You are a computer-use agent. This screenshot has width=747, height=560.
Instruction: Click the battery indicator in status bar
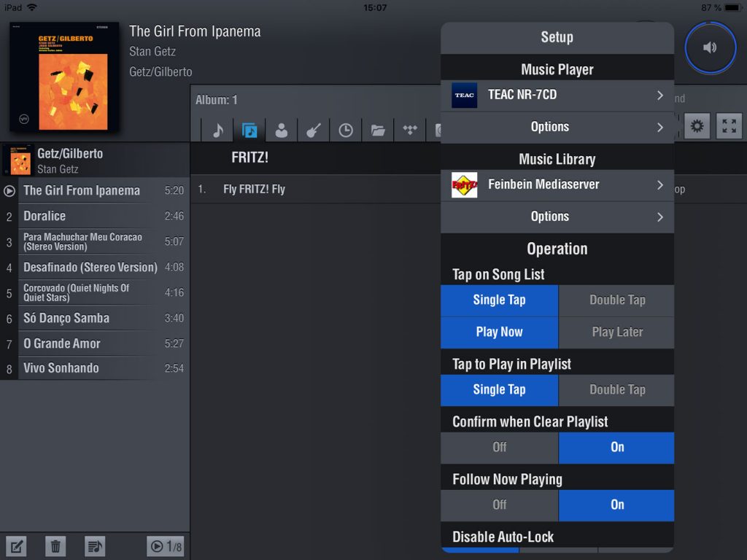tap(732, 7)
